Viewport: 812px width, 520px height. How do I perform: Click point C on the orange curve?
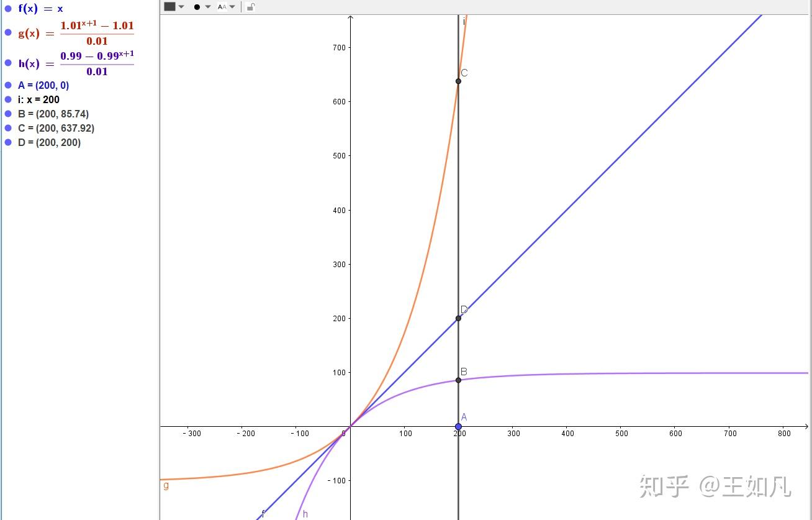click(458, 81)
